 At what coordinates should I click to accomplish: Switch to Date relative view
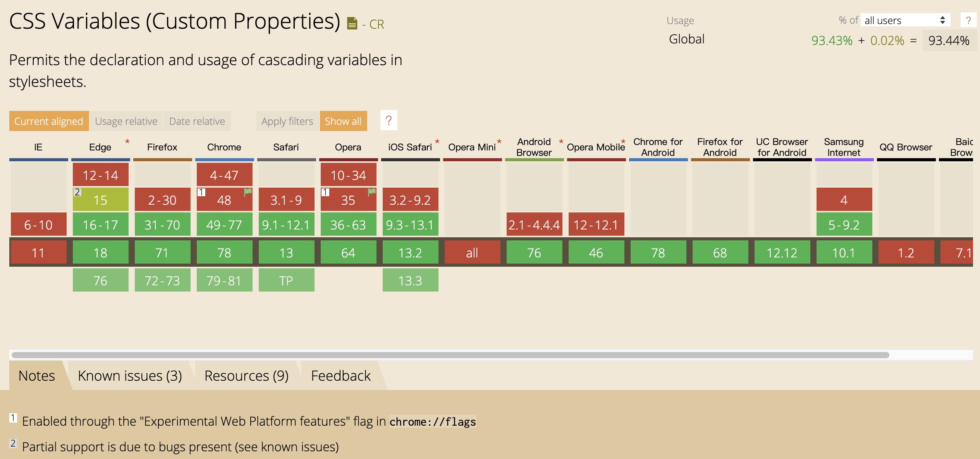pyautogui.click(x=197, y=121)
